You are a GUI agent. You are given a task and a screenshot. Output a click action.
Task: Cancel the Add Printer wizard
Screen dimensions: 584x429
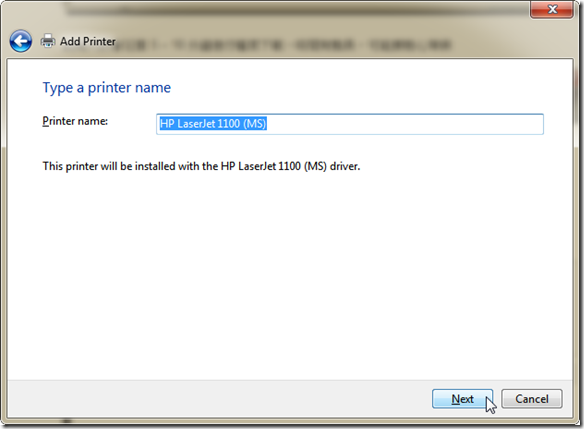click(x=532, y=399)
